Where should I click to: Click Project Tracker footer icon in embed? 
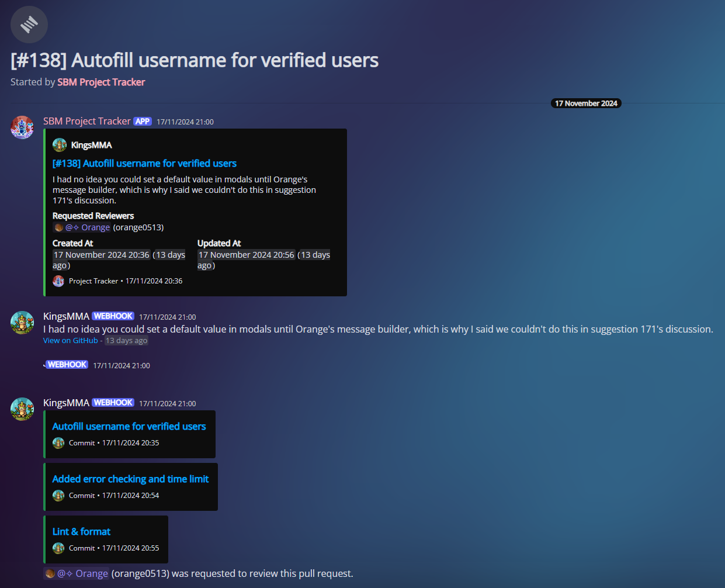(x=58, y=281)
